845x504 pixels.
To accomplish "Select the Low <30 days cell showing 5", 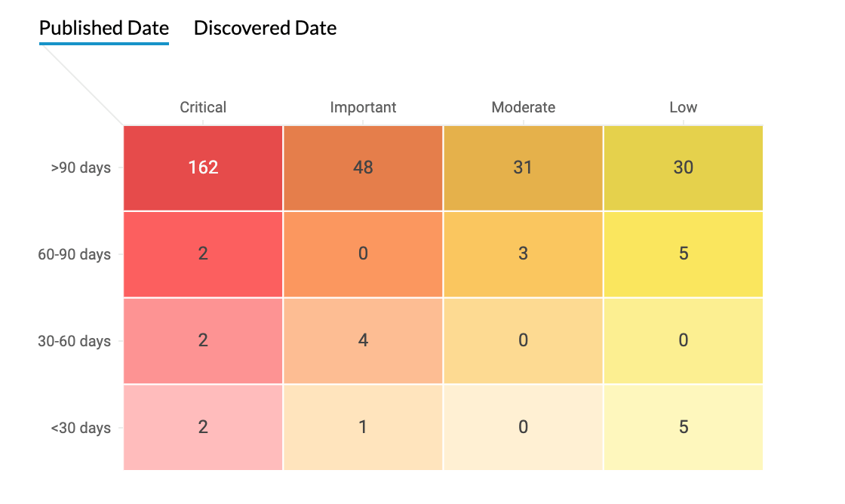I will [683, 427].
